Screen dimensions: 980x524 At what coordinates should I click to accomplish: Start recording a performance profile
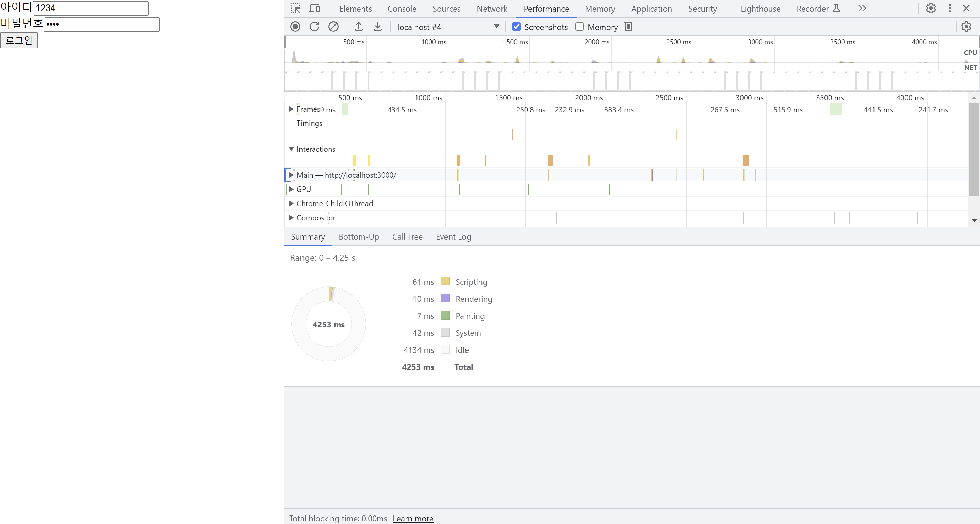click(x=295, y=27)
